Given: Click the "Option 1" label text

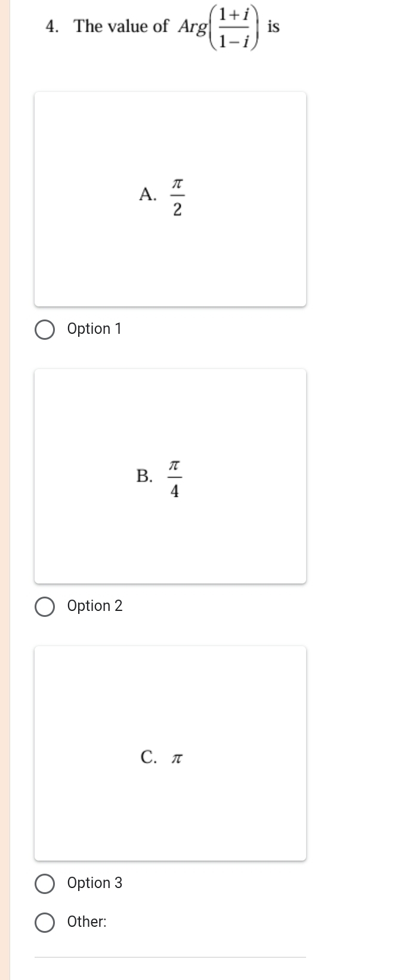Looking at the screenshot, I should [94, 329].
